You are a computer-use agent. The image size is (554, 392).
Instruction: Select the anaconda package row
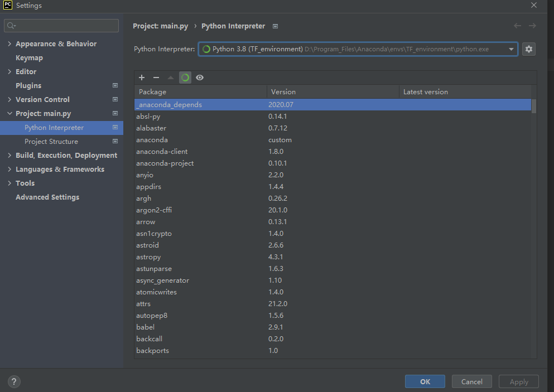tap(333, 140)
